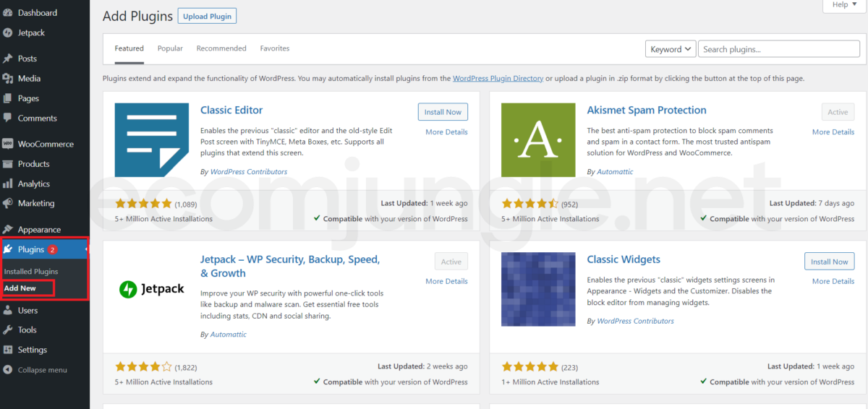Open the Favorites tab
The width and height of the screenshot is (868, 409).
[x=274, y=48]
